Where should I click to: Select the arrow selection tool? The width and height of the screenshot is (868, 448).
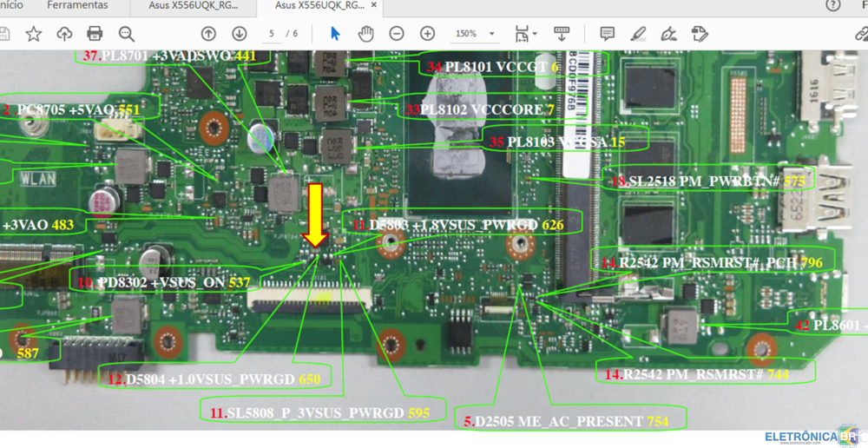tap(336, 34)
